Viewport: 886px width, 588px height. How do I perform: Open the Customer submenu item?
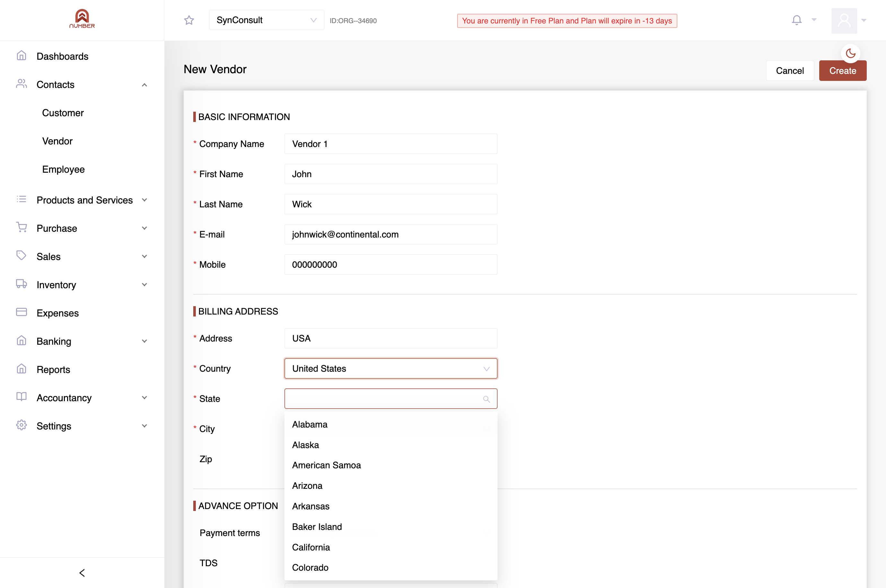[63, 113]
